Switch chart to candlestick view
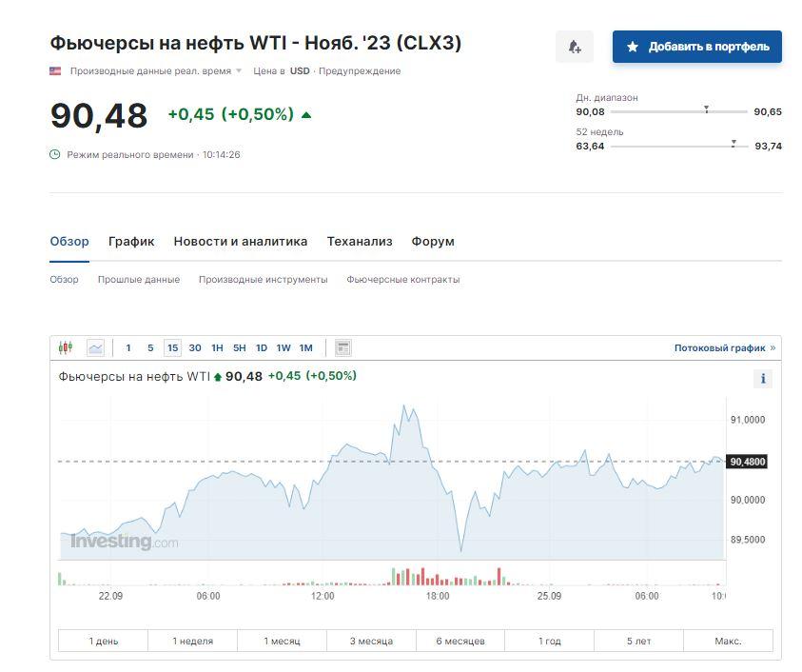 [66, 347]
